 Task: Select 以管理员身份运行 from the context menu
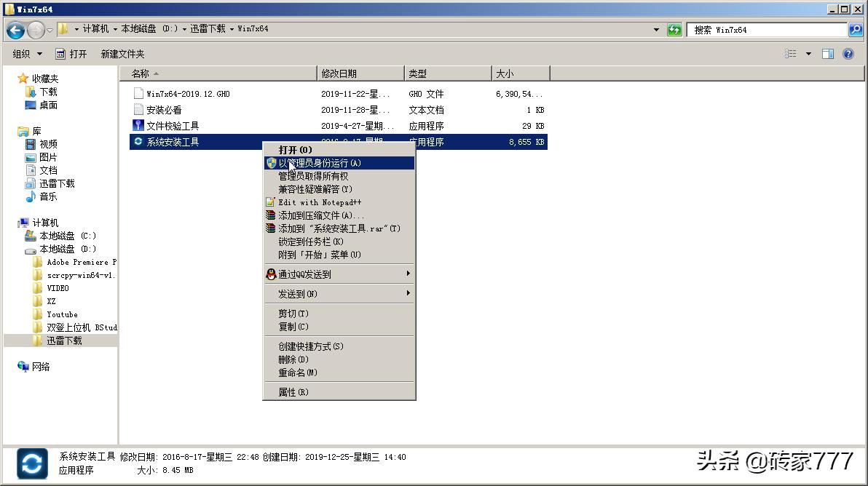(x=328, y=163)
